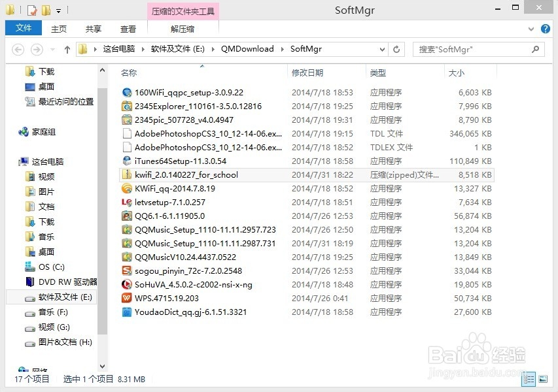Screen dimensions: 558x392
Task: Open the 文件 menu
Action: [23, 28]
